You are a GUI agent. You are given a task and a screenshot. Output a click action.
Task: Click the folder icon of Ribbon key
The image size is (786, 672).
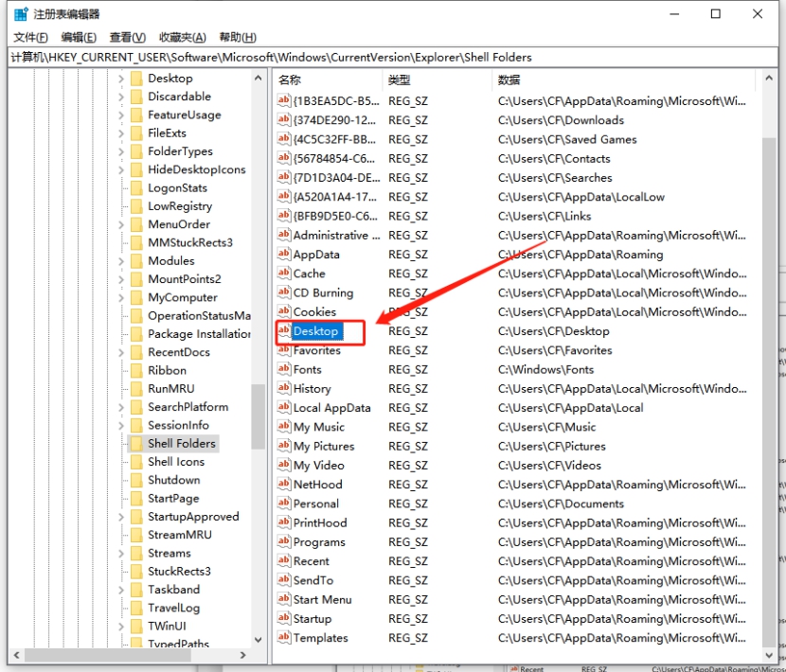point(136,370)
